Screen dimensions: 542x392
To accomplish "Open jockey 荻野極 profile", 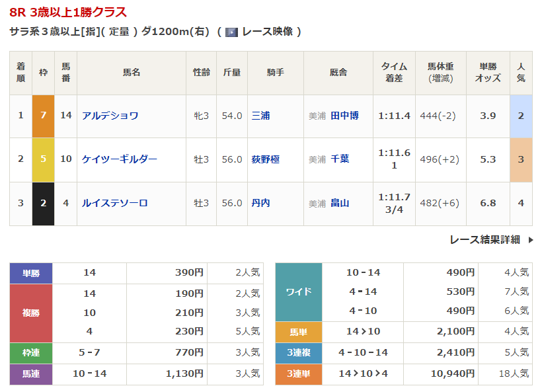I will pos(265,159).
